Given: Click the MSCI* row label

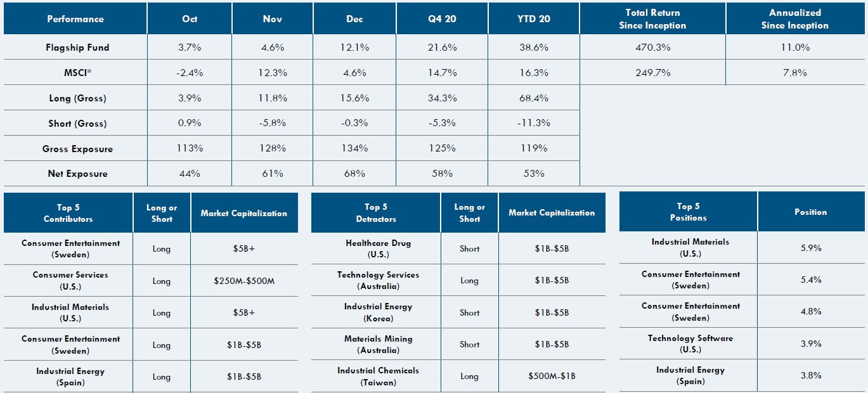Looking at the screenshot, I should [77, 73].
